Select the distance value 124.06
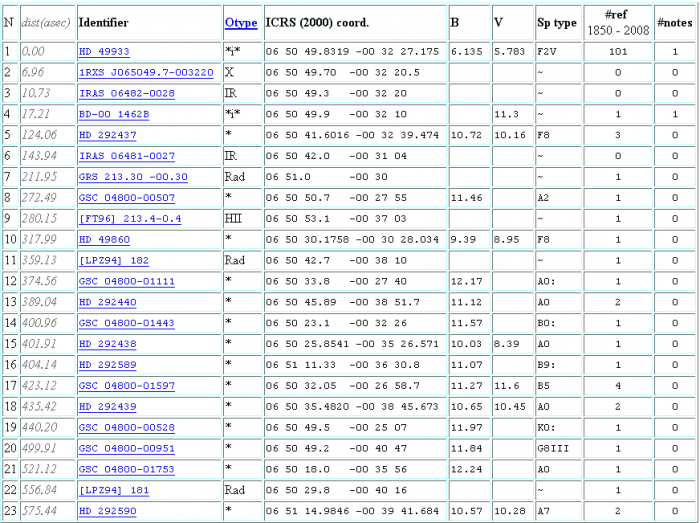Image resolution: width=700 pixels, height=523 pixels. (x=39, y=135)
